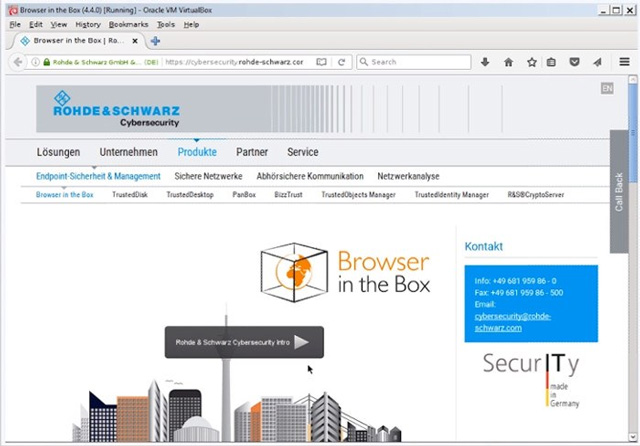The height and width of the screenshot is (446, 640).
Task: Select Endpoint-Sicherheit & Management category
Action: coord(98,176)
